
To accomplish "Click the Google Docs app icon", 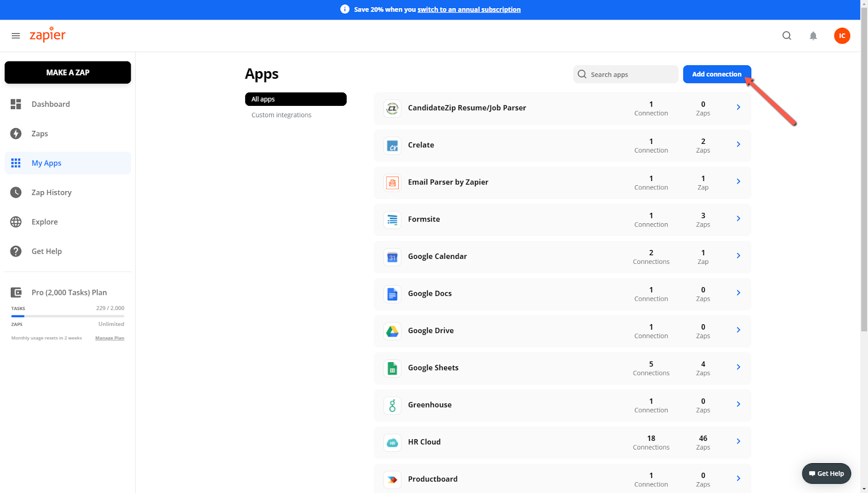I will click(x=392, y=294).
